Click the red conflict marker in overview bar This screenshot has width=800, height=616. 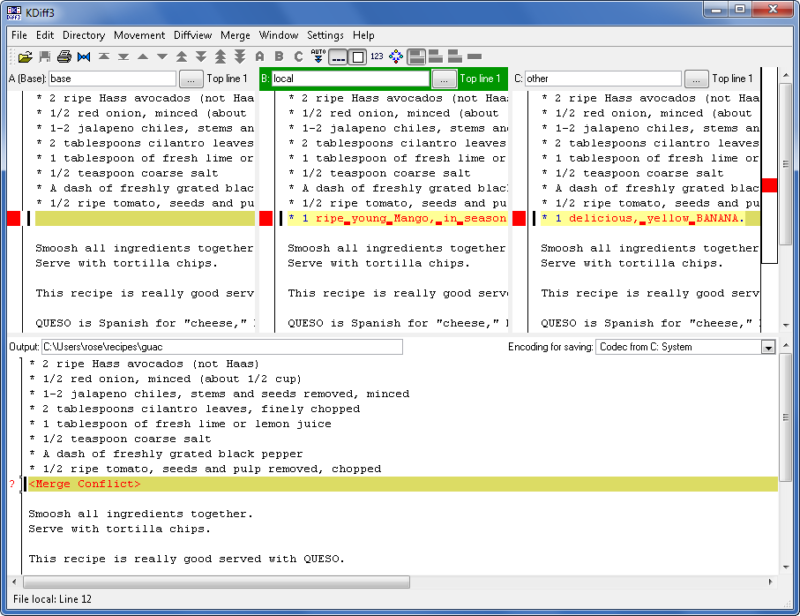[769, 185]
